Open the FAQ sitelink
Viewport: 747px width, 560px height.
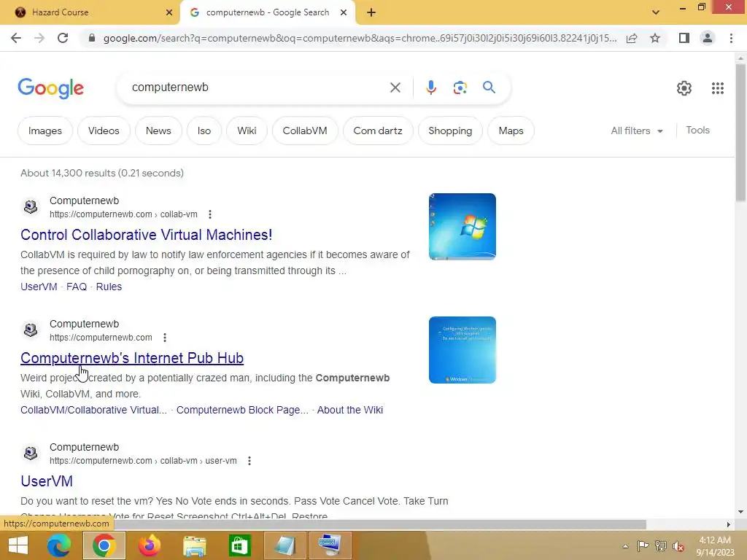(76, 287)
